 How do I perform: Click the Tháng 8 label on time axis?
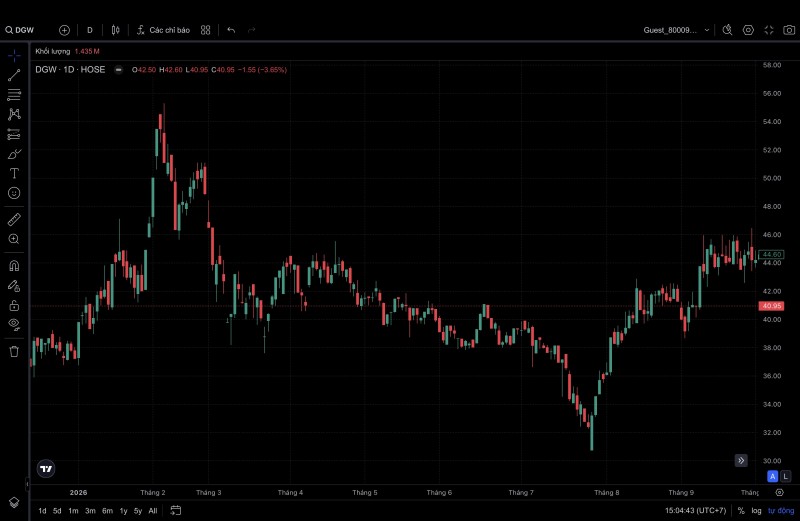coord(607,492)
